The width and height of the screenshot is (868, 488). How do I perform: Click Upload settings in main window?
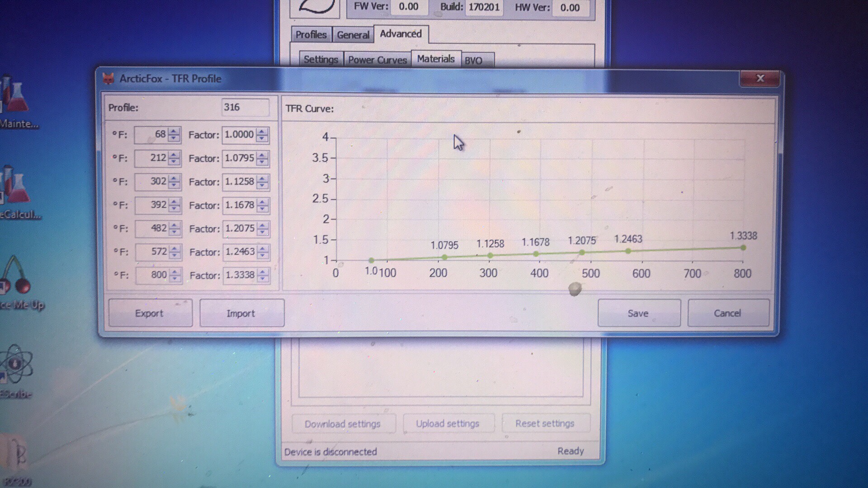(448, 423)
